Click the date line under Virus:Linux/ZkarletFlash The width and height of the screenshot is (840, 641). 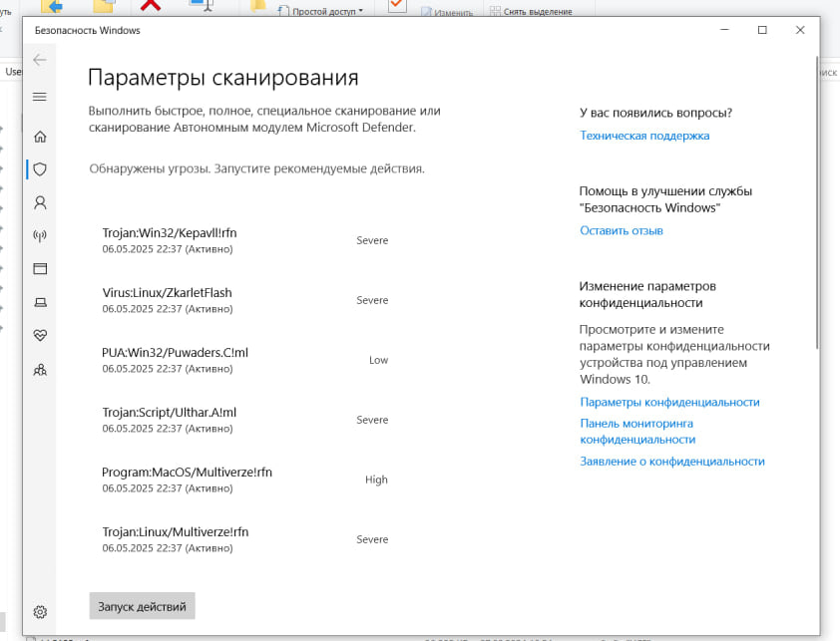coord(168,309)
